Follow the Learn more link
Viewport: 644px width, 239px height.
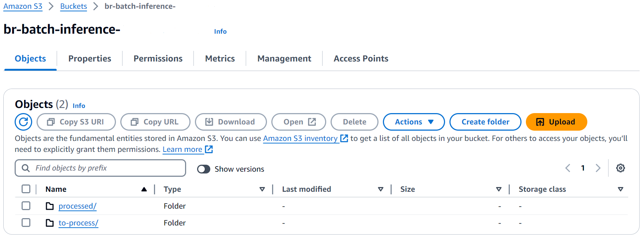[x=182, y=149]
